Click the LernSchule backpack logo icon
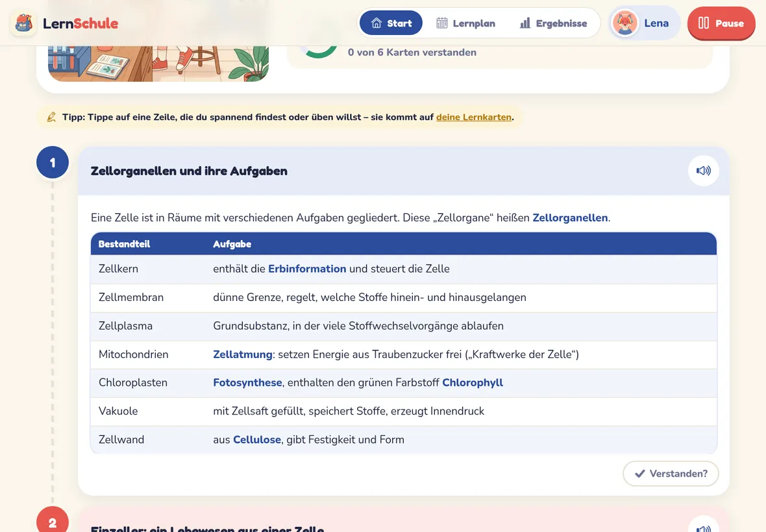 click(23, 23)
